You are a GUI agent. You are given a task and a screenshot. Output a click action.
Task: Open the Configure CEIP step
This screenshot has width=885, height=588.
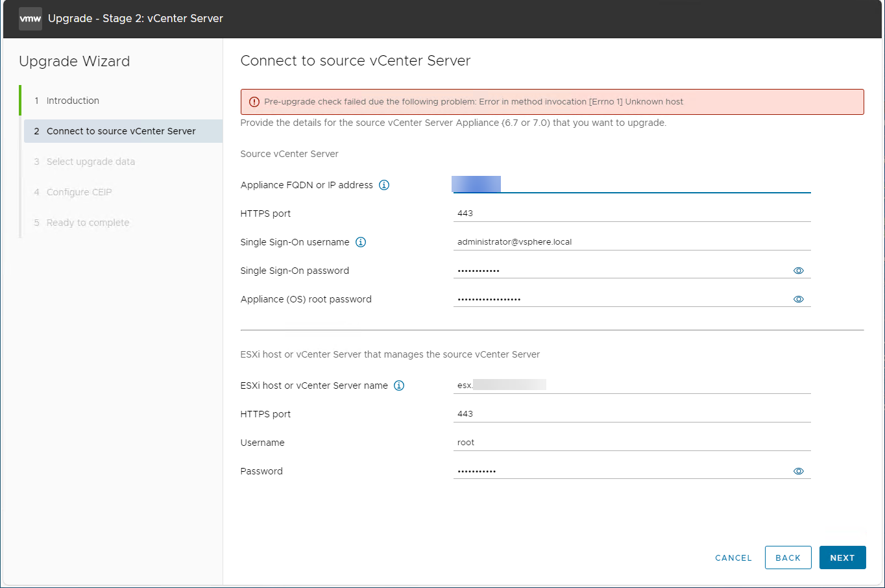pyautogui.click(x=79, y=192)
